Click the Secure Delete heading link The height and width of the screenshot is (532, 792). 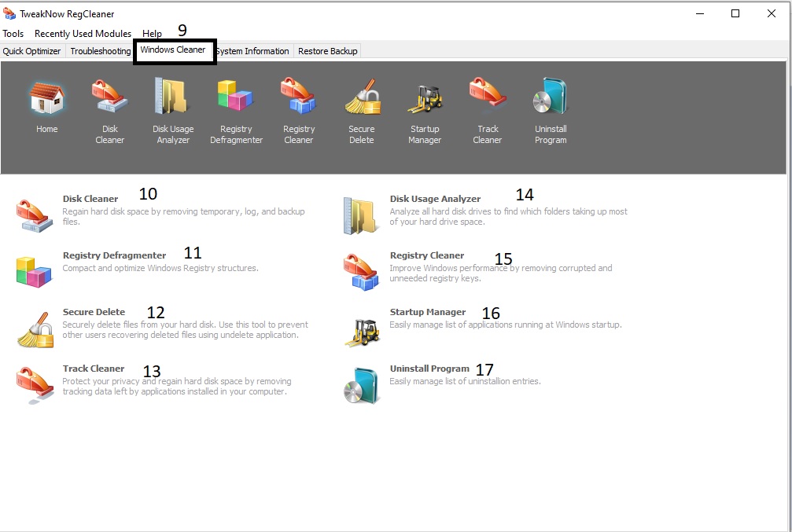[x=94, y=312]
